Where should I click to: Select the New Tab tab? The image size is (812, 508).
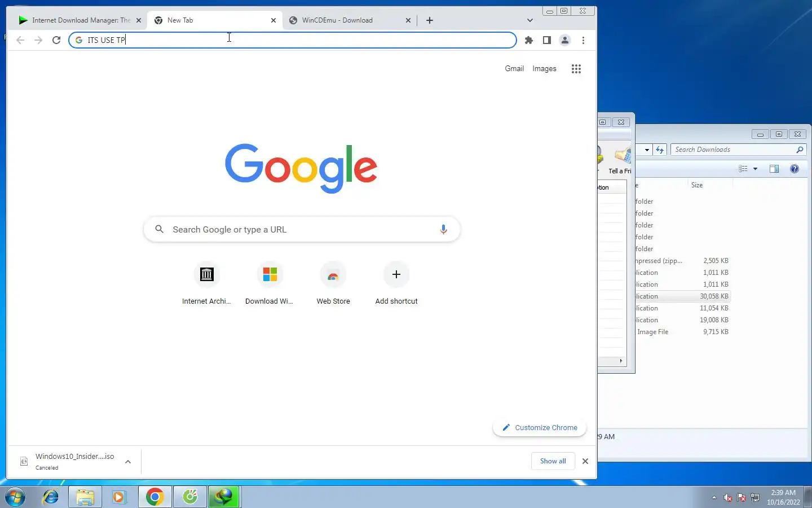pos(214,20)
